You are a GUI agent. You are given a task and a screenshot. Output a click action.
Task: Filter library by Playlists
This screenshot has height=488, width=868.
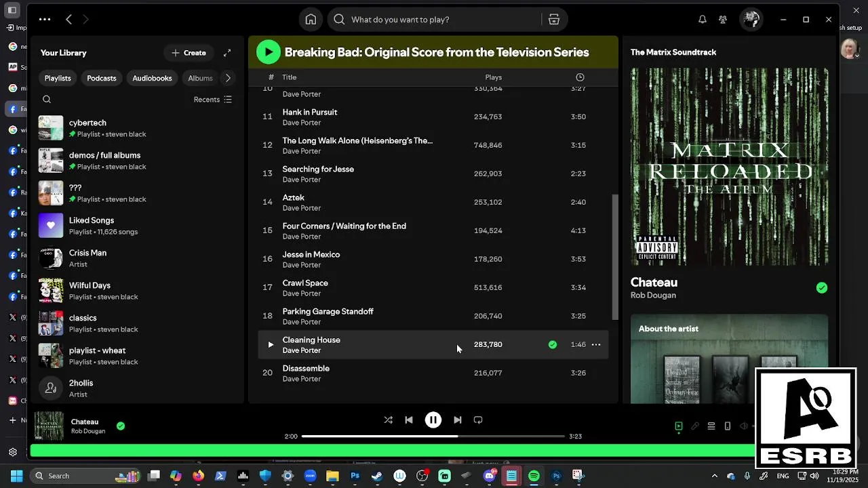(x=58, y=78)
